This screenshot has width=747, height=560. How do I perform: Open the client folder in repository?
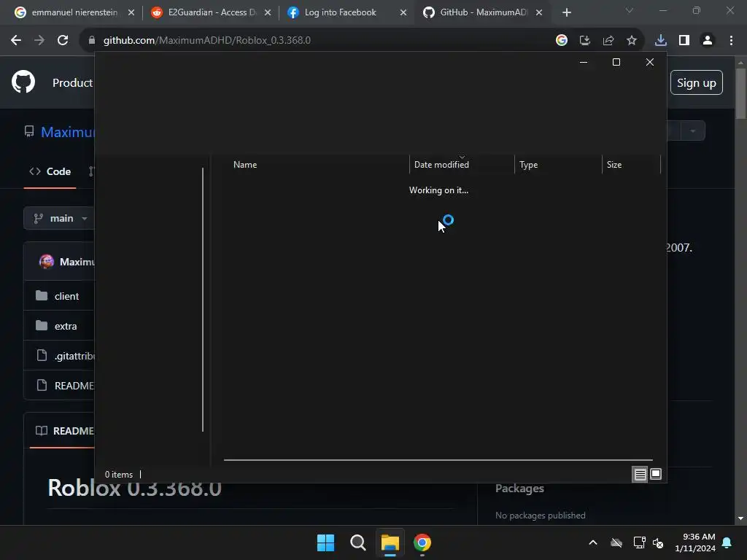pos(66,296)
